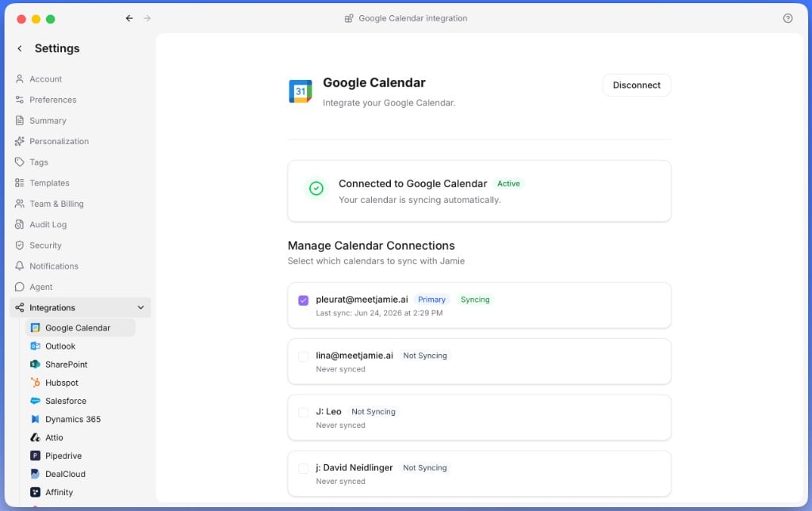Click the 'Last sync: Jun 24, 2026' text

point(379,313)
